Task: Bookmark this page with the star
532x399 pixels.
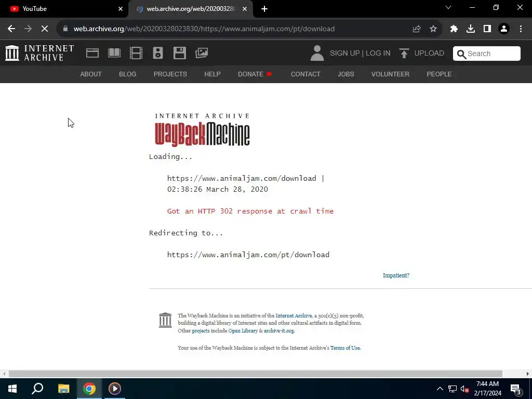Action: [x=433, y=29]
